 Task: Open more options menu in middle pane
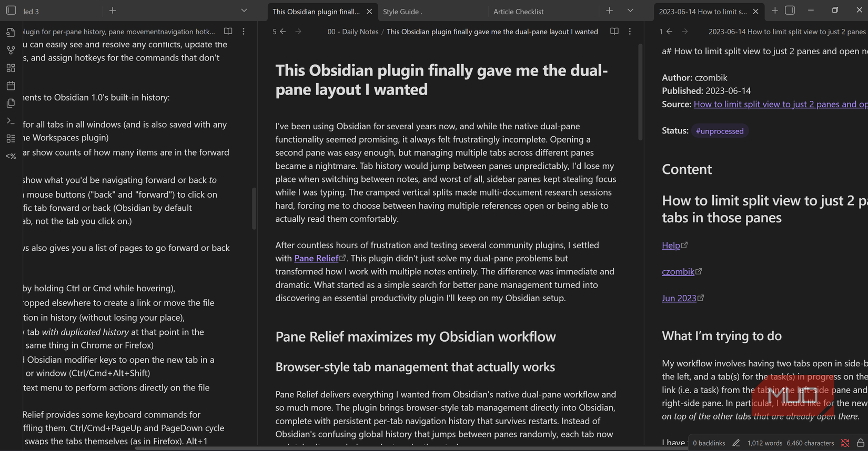[x=630, y=32]
